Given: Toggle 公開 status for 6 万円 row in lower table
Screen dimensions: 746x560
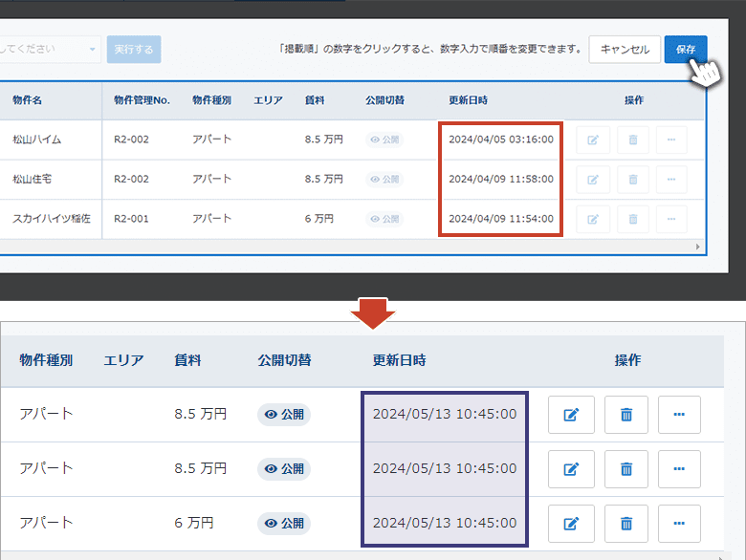Looking at the screenshot, I should pos(284,524).
